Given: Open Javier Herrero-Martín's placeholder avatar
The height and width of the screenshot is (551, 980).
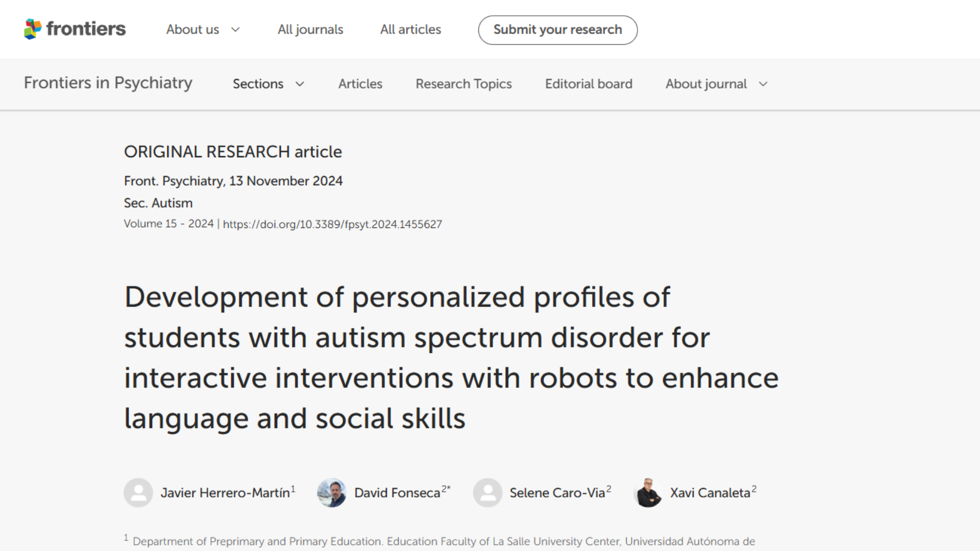Looking at the screenshot, I should tap(138, 492).
